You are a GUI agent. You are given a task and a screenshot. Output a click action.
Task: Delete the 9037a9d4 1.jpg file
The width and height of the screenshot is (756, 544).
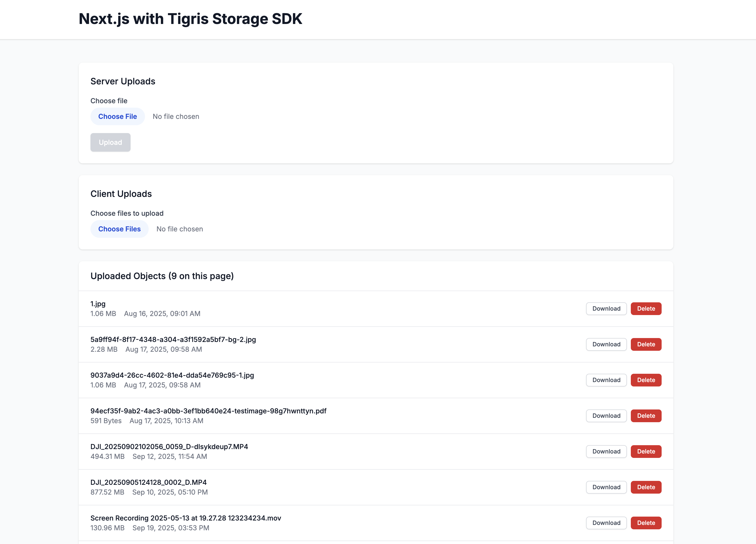point(646,380)
